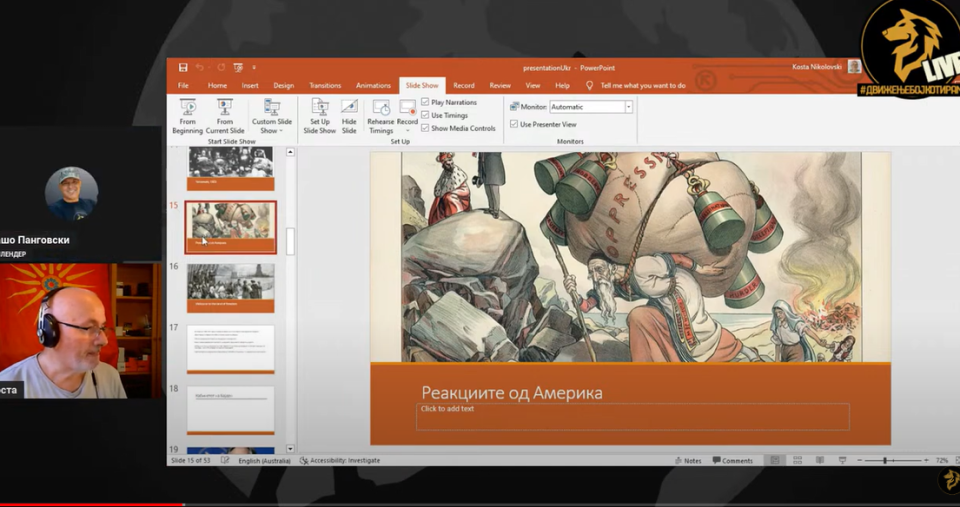
Task: Click the user account avatar picture
Action: (854, 67)
